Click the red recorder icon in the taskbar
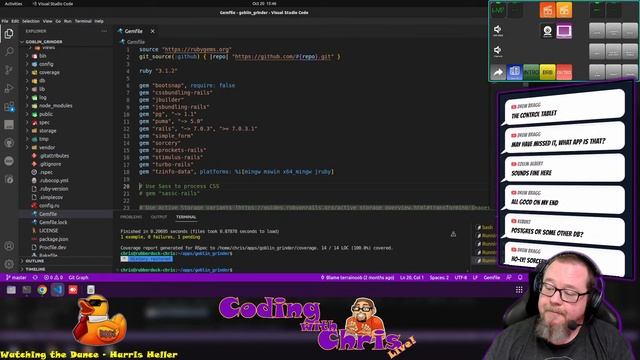640x360 pixels. (x=73, y=290)
